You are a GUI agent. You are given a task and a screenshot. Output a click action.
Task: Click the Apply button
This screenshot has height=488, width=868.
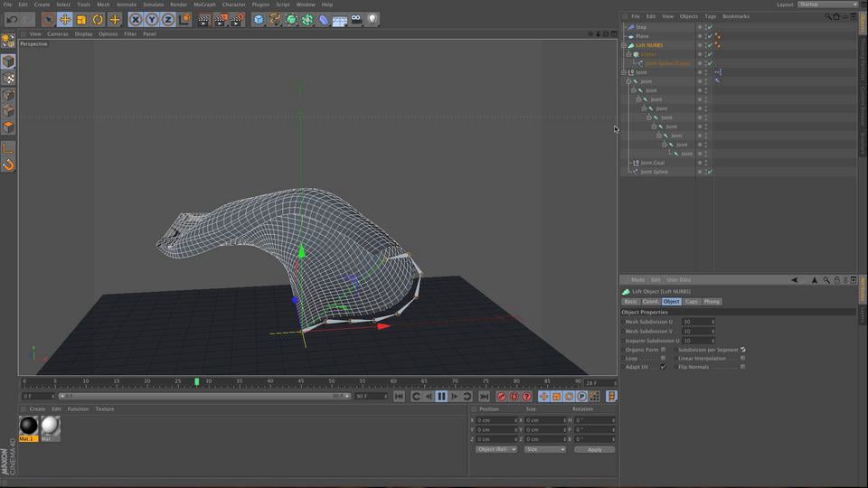click(595, 450)
